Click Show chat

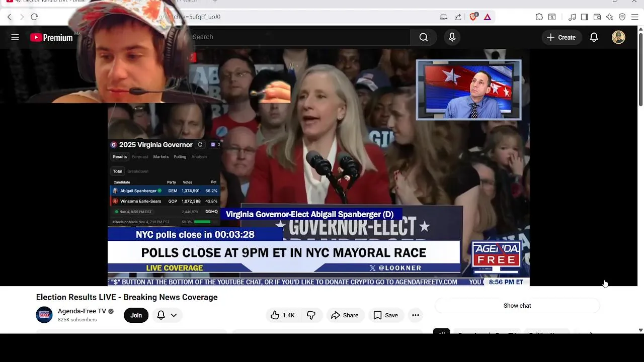coord(517,306)
